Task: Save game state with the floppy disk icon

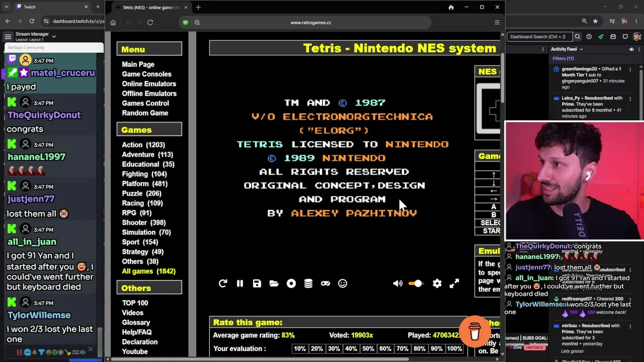Action: (x=257, y=284)
